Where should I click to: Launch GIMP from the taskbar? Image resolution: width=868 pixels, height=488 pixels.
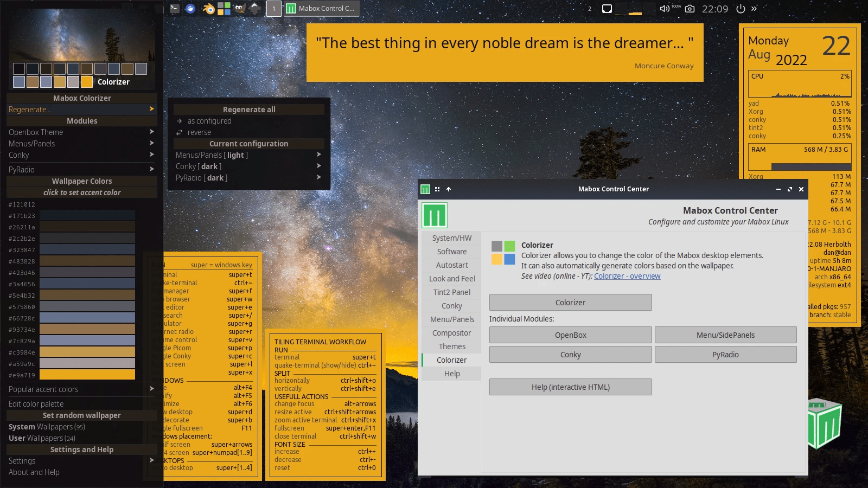(x=239, y=9)
